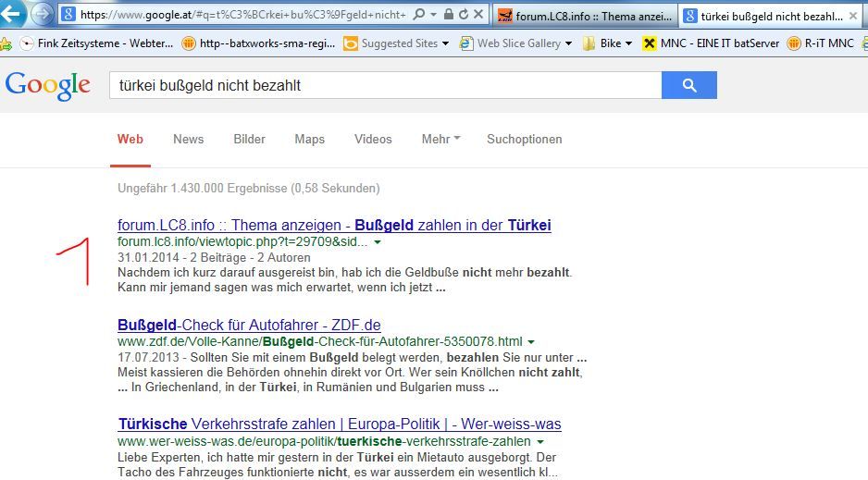The width and height of the screenshot is (868, 480).
Task: Open the Türkische Verkehrsstrafe zahlen result link
Action: click(339, 425)
